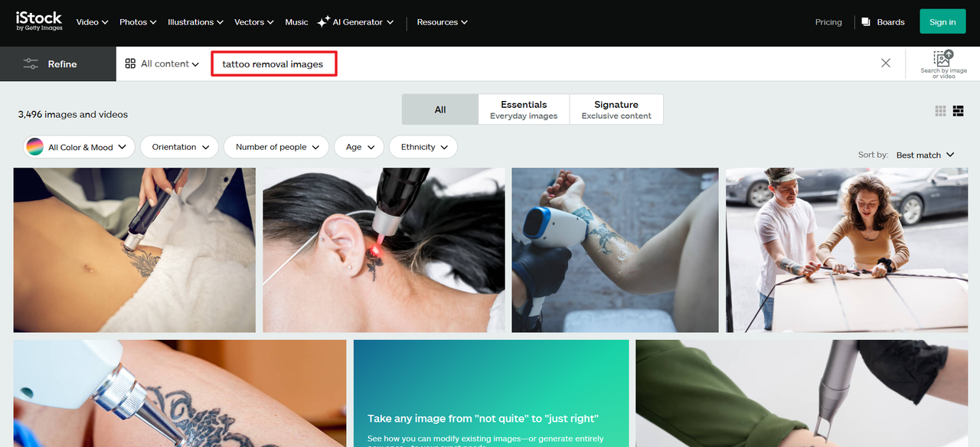980x447 pixels.
Task: Click the AI Generator sparkle icon
Action: [324, 21]
